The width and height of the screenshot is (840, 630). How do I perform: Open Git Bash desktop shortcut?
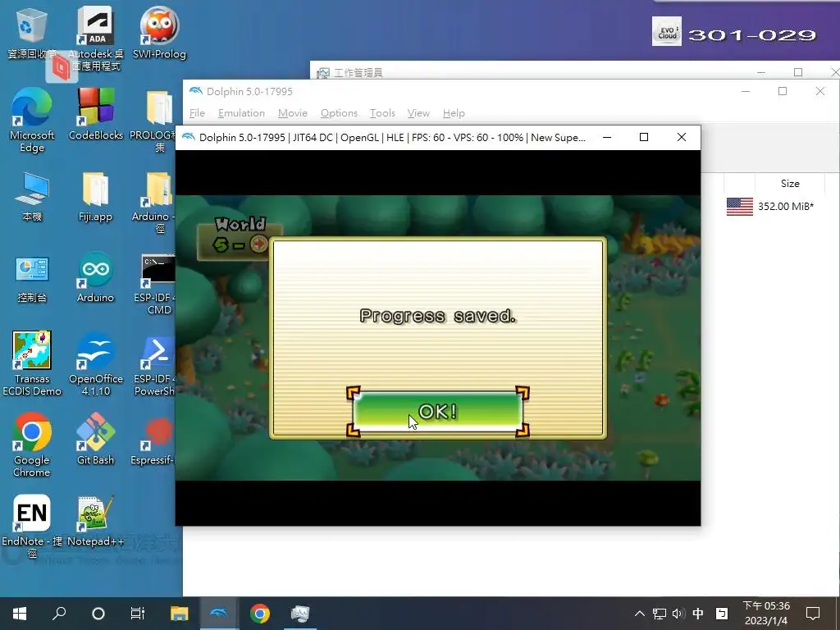click(95, 438)
